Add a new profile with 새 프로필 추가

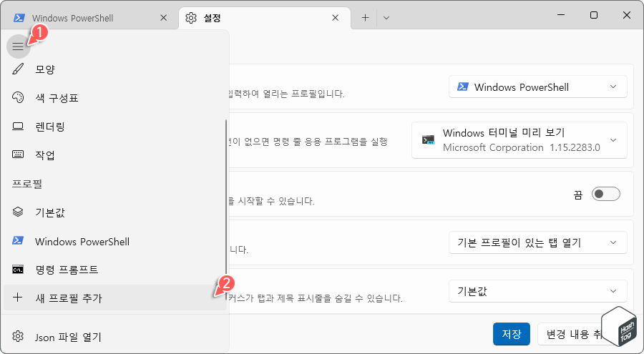[115, 298]
